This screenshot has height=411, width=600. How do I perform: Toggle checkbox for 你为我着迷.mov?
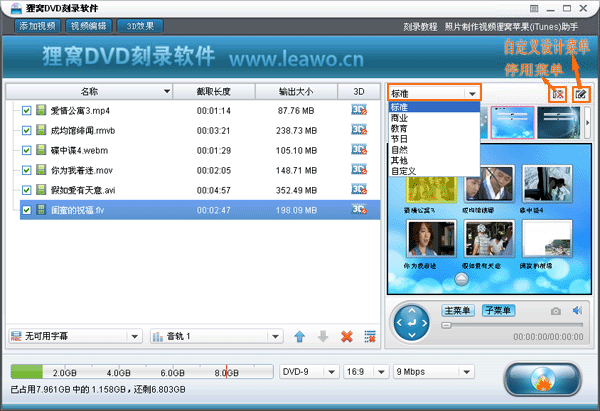click(x=26, y=170)
